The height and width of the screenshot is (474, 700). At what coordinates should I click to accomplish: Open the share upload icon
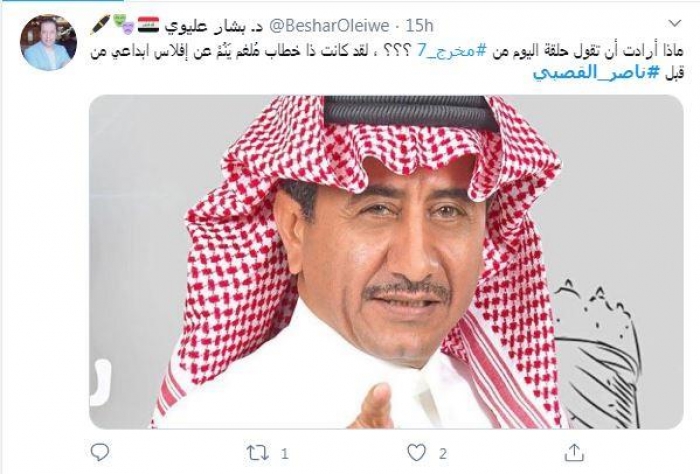(x=574, y=453)
